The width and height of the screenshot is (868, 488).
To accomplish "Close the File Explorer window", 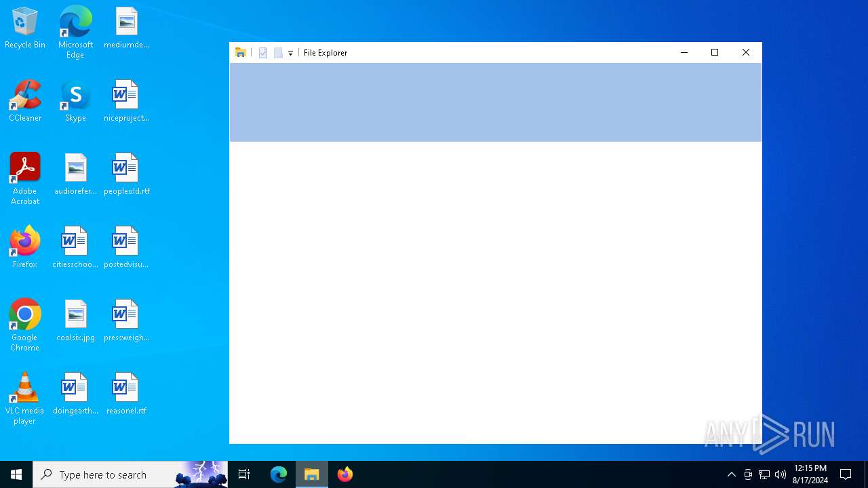I will pyautogui.click(x=746, y=53).
